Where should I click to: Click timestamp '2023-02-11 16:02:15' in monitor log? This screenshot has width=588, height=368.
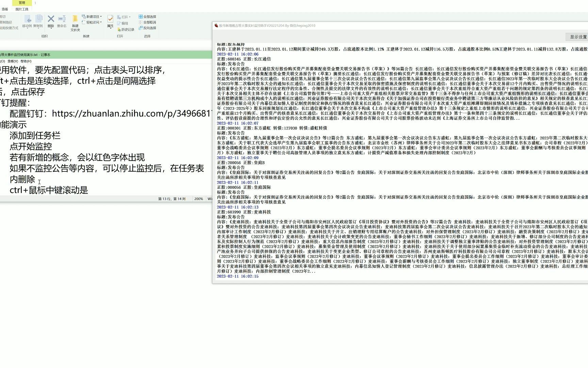pyautogui.click(x=238, y=276)
